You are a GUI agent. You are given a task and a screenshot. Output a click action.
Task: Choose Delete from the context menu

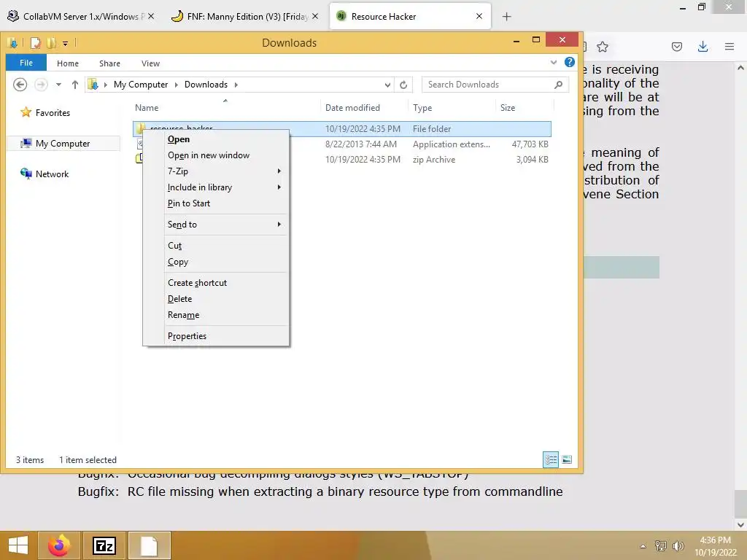click(216, 299)
